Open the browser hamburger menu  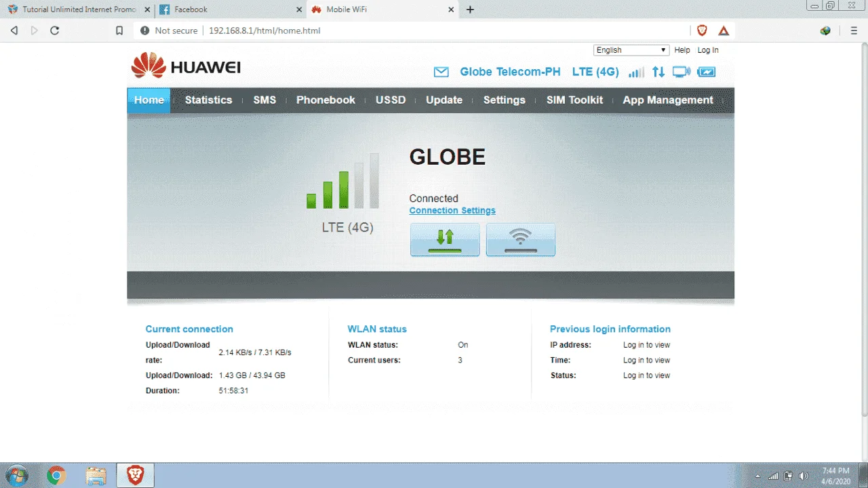854,30
